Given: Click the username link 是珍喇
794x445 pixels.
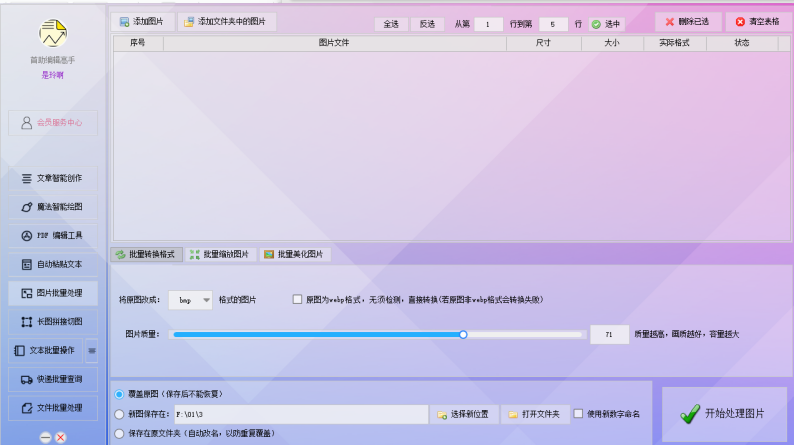Looking at the screenshot, I should (53, 75).
